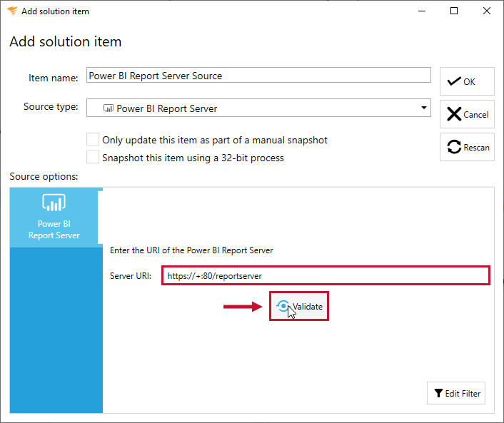Click the OK button
This screenshot has height=423, width=504.
coord(467,81)
